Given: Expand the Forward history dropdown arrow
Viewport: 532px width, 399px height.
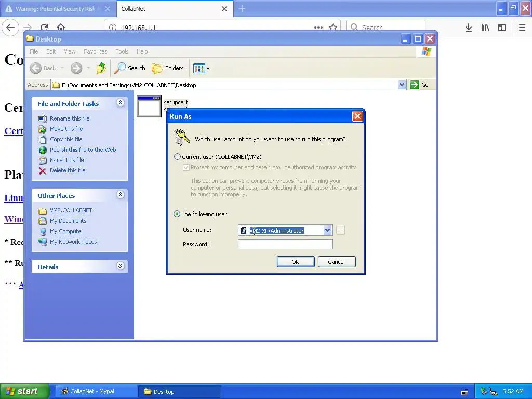Looking at the screenshot, I should coord(88,68).
